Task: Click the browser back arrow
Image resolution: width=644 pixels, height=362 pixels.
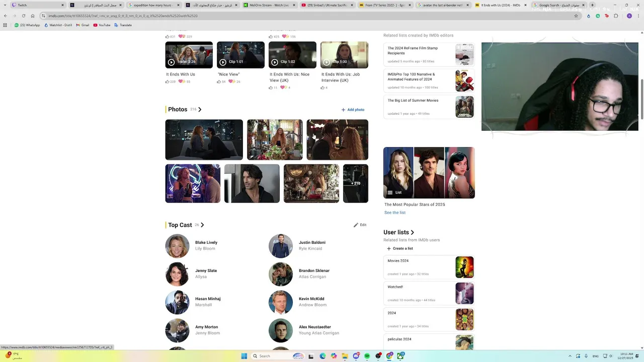Action: pyautogui.click(x=6, y=16)
